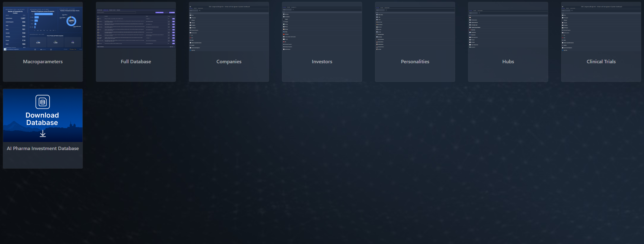Click the Macroparameters card title
Viewport: 644px width, 244px height.
tap(43, 62)
